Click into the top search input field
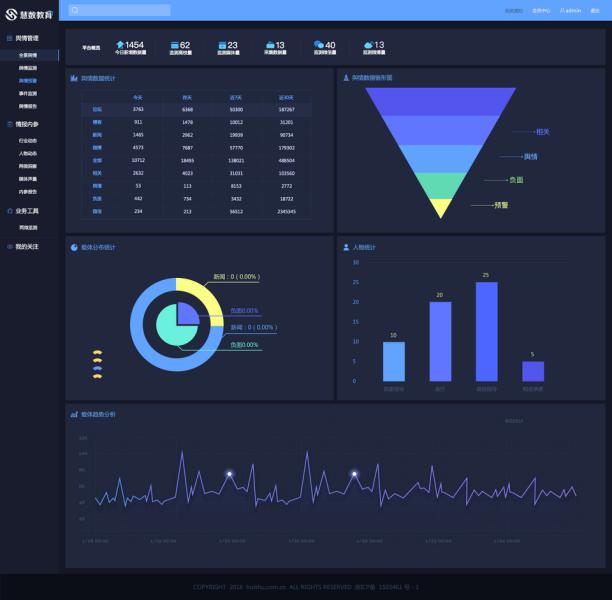 [x=122, y=10]
